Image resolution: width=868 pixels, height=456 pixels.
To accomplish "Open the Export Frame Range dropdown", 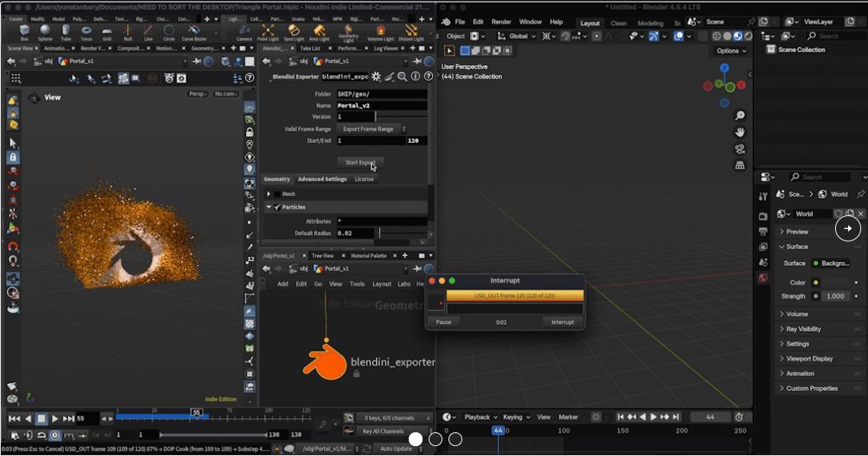I will [x=371, y=129].
